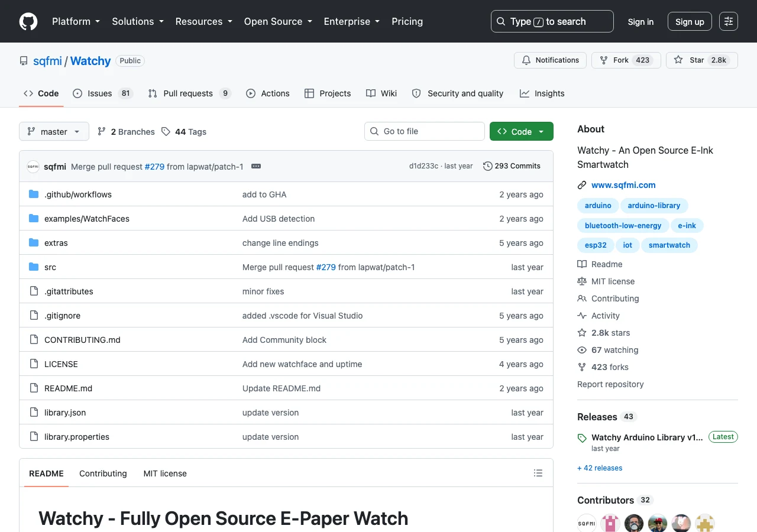757x532 pixels.
Task: Click the d1d233c commit hash
Action: (x=423, y=166)
